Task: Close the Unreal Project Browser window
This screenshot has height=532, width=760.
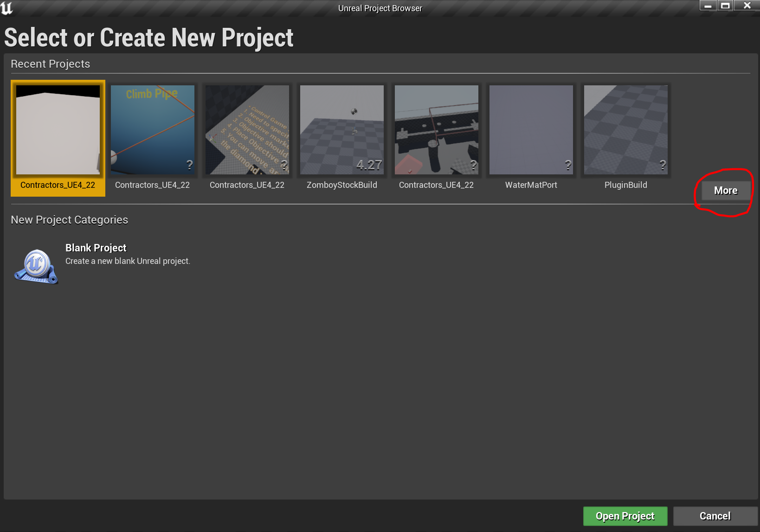Action: pos(747,6)
